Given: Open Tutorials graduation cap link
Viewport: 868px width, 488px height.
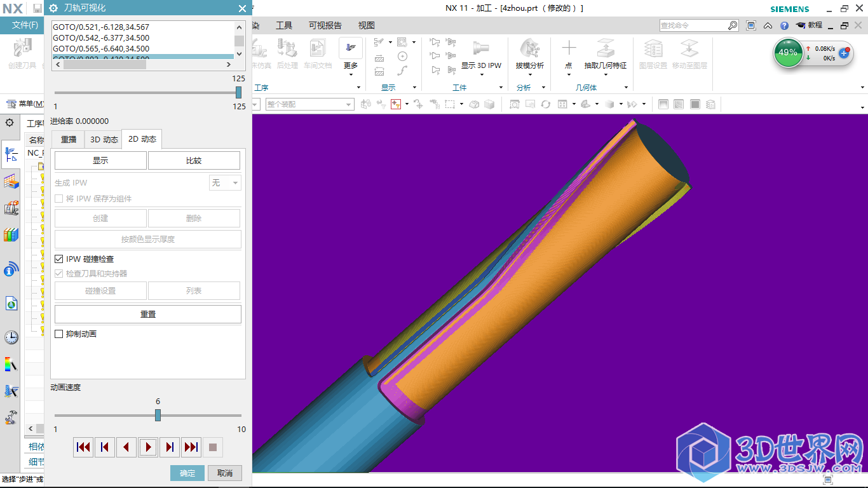Looking at the screenshot, I should 808,25.
